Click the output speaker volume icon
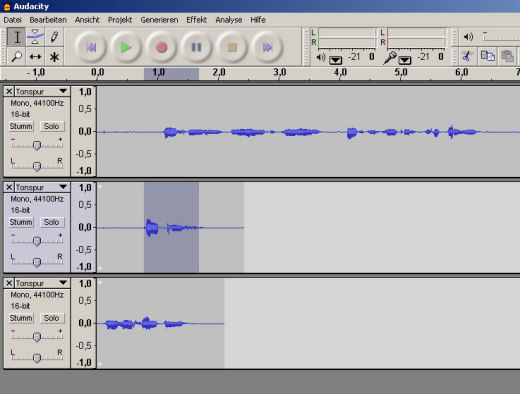520x394 pixels. click(468, 36)
